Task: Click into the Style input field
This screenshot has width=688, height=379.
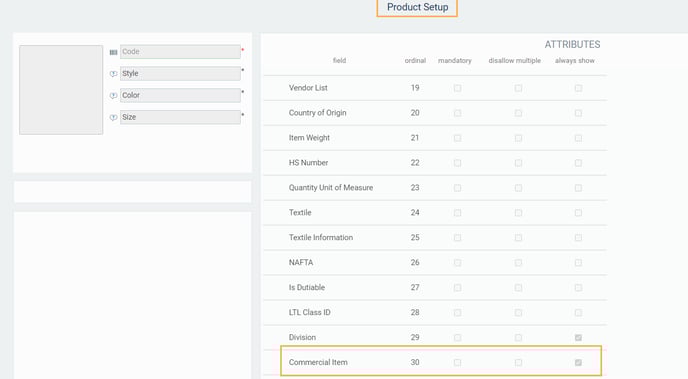Action: [x=180, y=73]
